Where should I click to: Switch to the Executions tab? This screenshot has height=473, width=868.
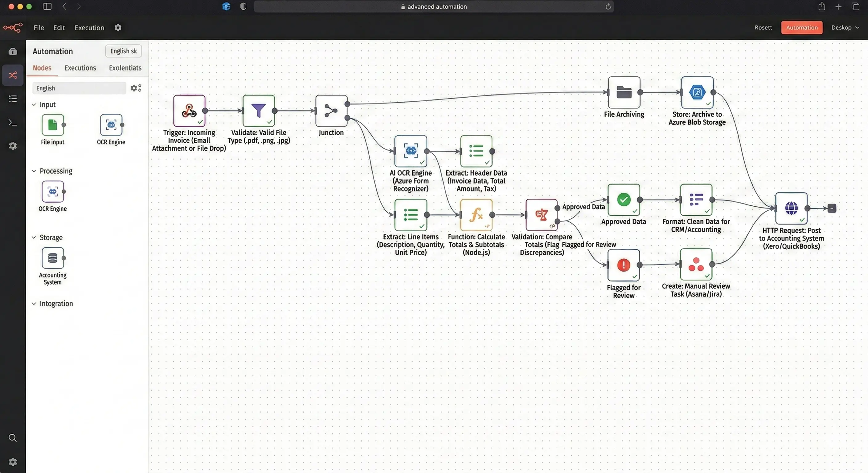click(80, 68)
